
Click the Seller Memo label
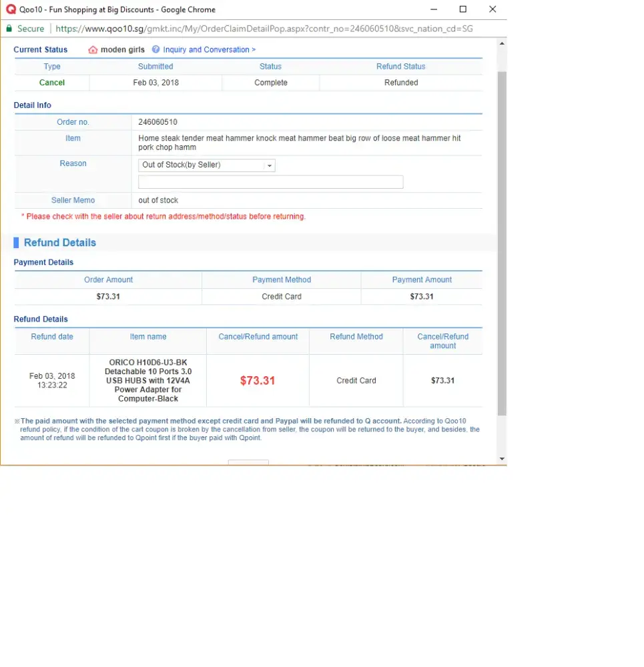(73, 200)
